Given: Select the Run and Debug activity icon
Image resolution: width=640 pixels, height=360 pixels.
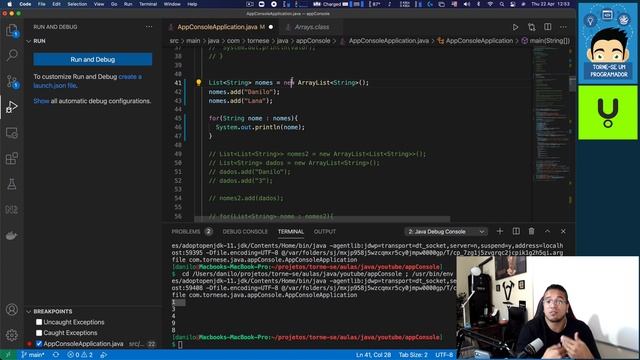Looking at the screenshot, I should [x=12, y=107].
